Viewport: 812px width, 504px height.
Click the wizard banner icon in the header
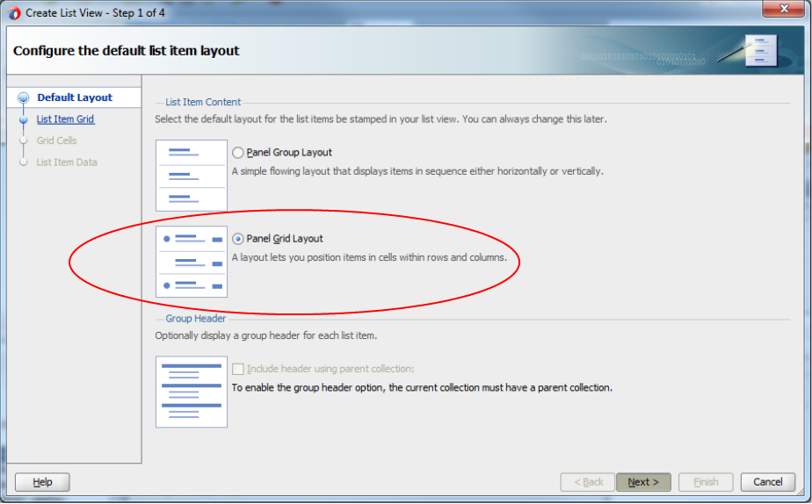[x=761, y=51]
